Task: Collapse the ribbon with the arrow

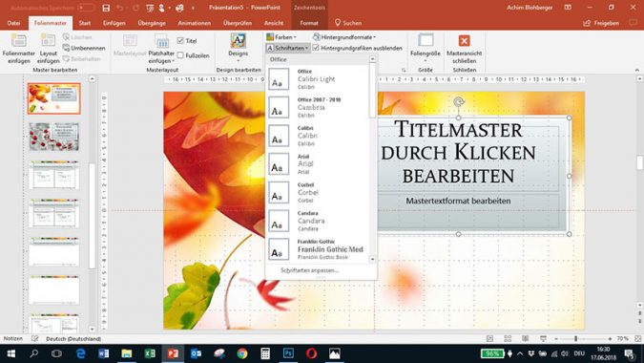Action: [x=637, y=70]
